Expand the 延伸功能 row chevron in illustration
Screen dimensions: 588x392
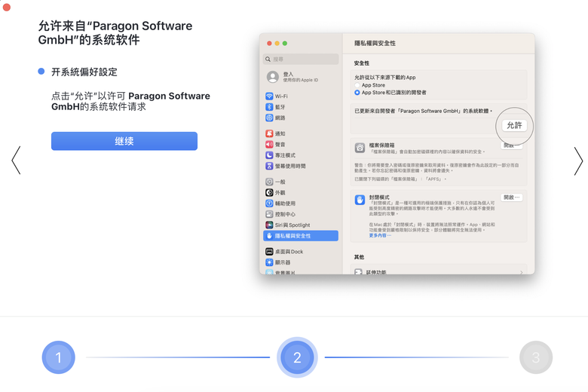521,272
